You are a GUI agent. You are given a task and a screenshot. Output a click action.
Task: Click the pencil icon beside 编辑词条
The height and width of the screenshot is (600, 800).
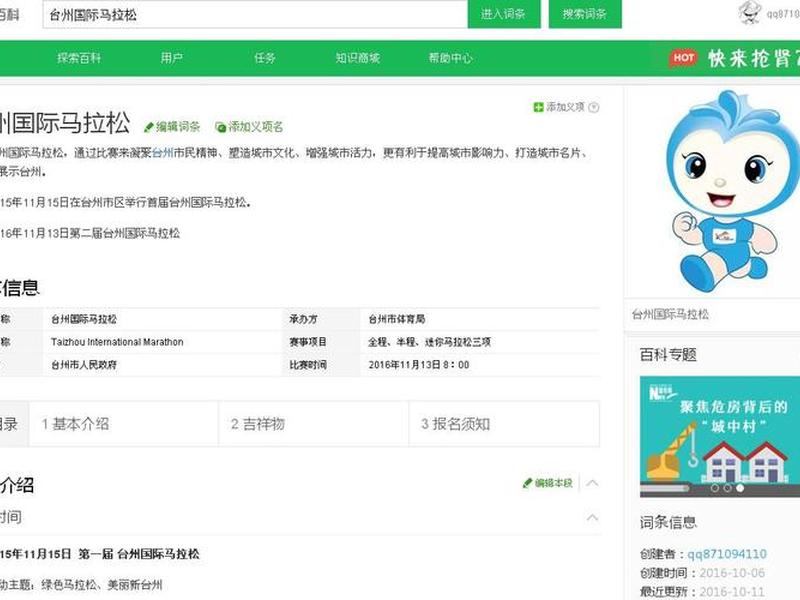148,127
